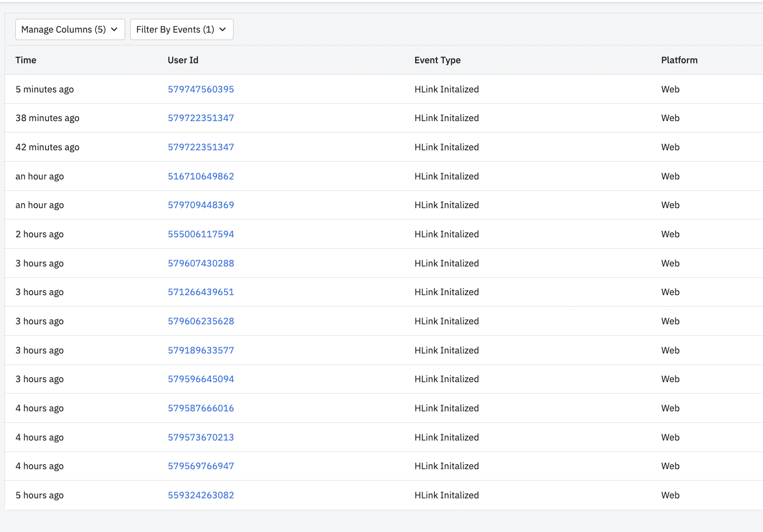Screen dimensions: 763x532
Task: Navigate to user 579569766947
Action: pos(201,466)
